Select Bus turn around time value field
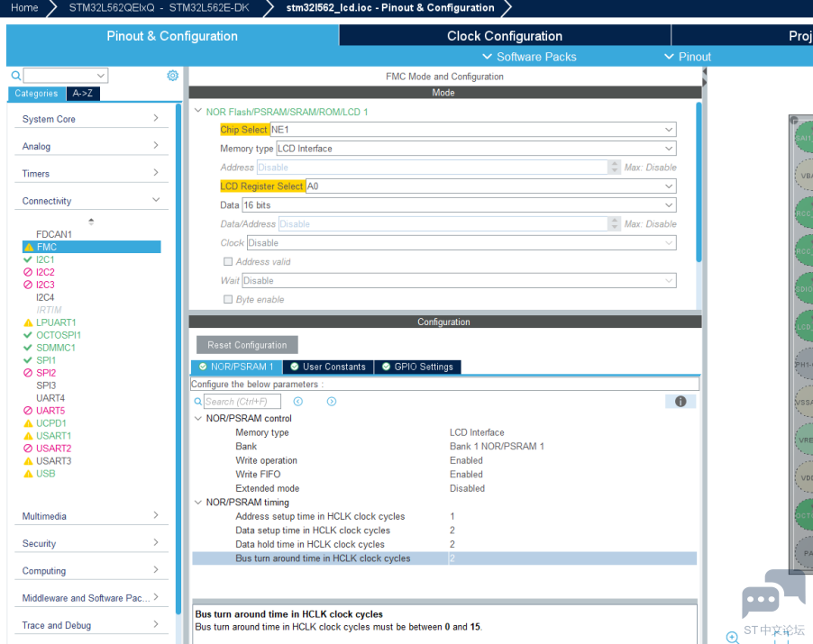Viewport: 813px width, 644px height. click(x=572, y=558)
